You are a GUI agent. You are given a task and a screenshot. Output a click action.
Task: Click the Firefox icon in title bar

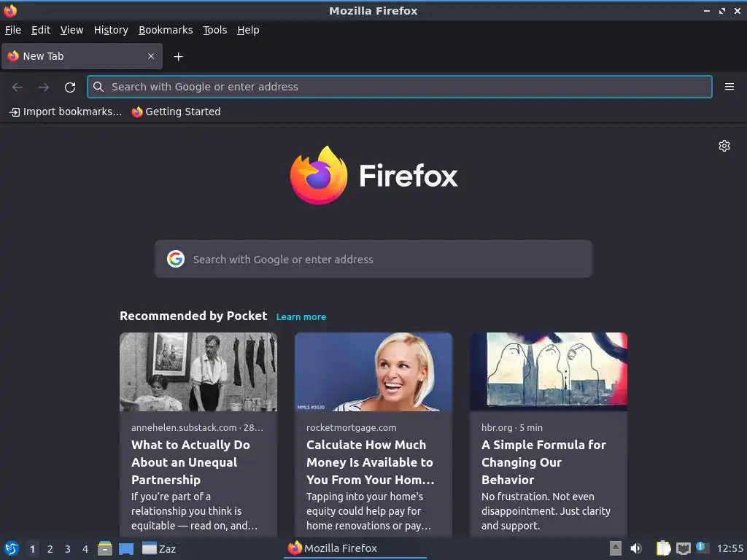coord(10,10)
